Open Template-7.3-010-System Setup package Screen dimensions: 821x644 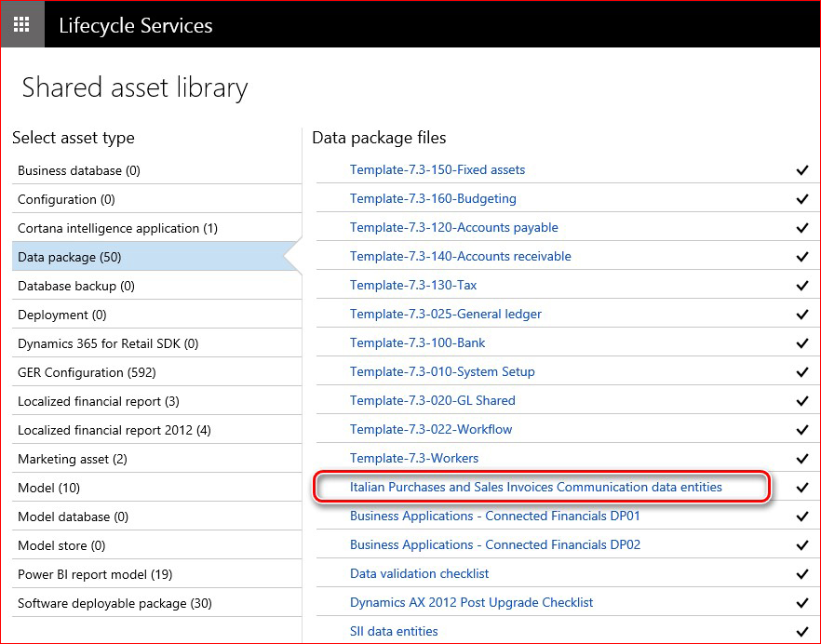[442, 371]
